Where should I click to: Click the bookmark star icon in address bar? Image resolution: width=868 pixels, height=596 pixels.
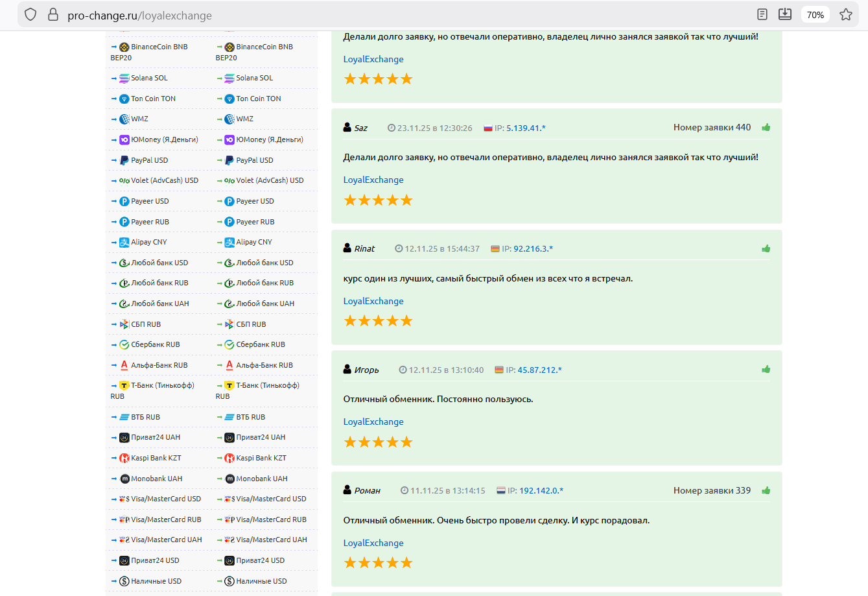(x=845, y=14)
